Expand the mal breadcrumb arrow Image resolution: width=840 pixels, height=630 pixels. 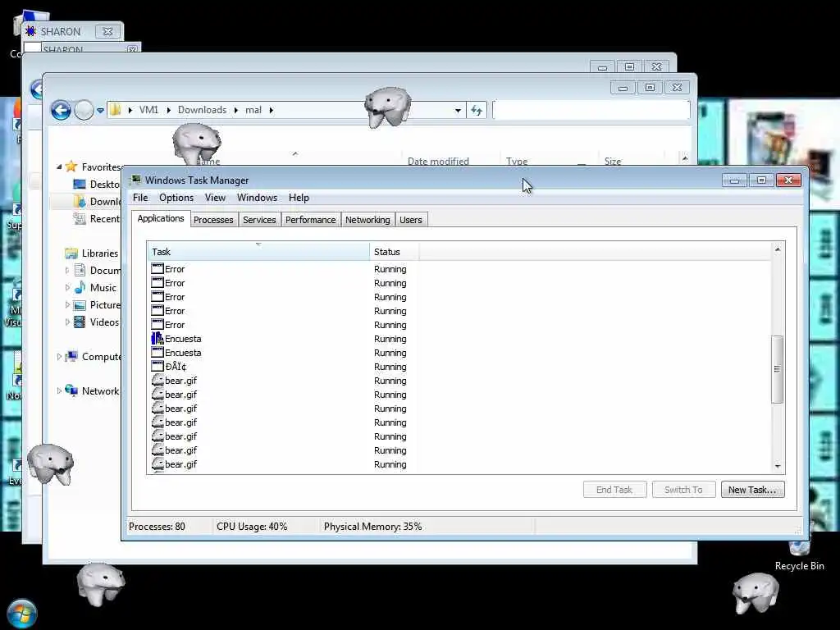271,111
